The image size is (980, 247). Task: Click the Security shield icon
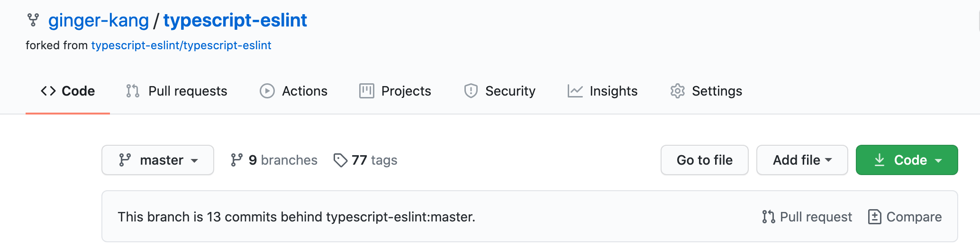tap(471, 91)
